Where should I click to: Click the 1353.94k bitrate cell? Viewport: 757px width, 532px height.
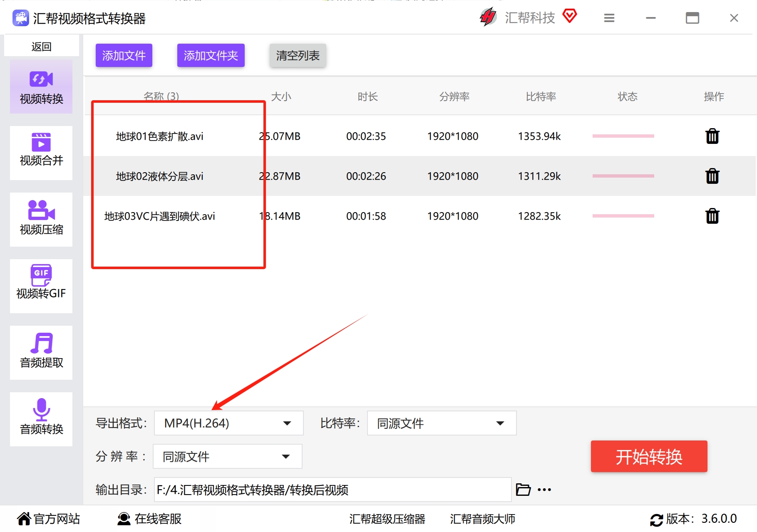tap(539, 136)
